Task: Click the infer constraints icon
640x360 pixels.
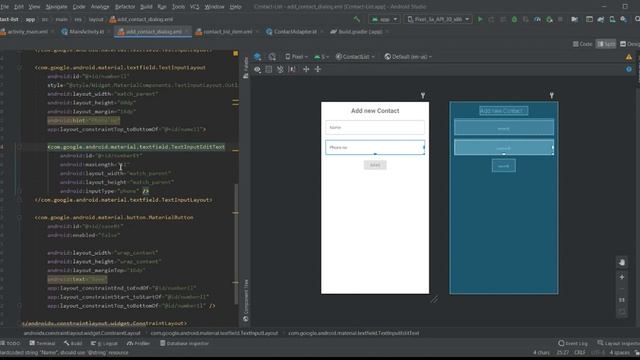Action: pos(292,69)
